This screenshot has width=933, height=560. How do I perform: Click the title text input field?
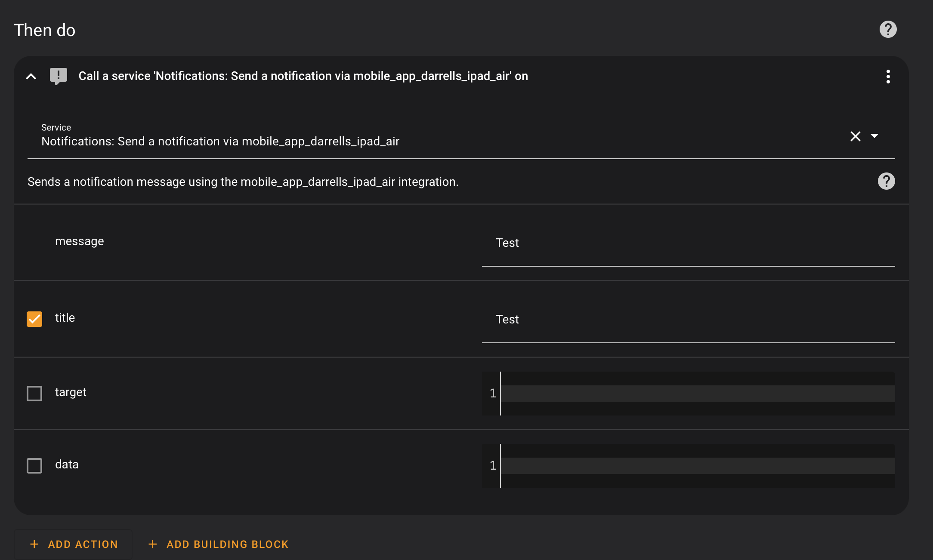pos(688,320)
